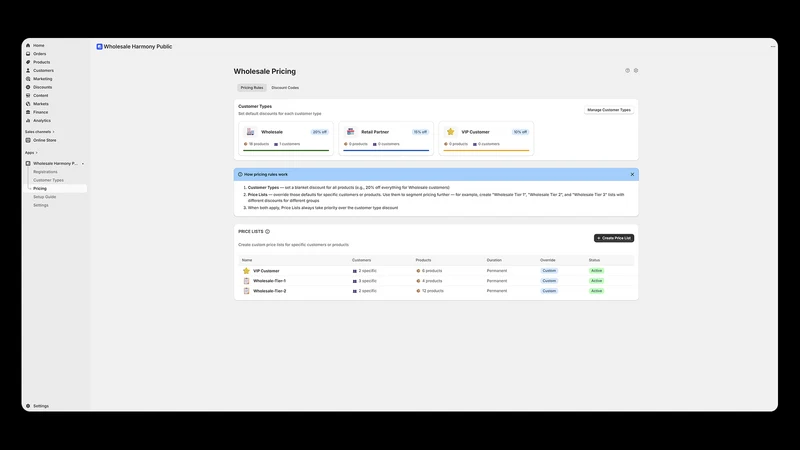
Task: Select the Pricing Rules tab
Action: pyautogui.click(x=252, y=88)
